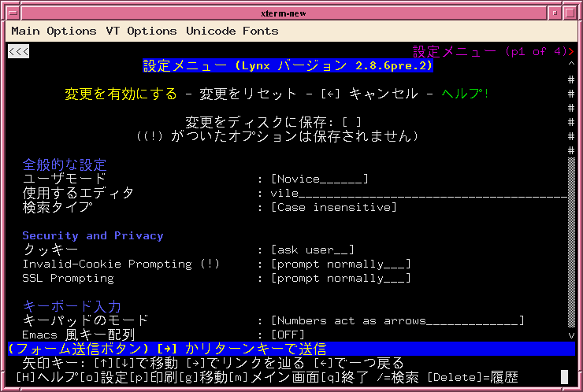
Task: Follow the キャンセル link
Action: coord(383,94)
